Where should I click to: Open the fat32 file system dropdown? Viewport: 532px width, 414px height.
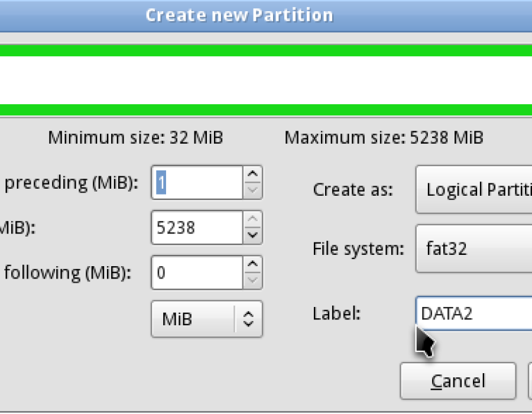click(x=474, y=248)
